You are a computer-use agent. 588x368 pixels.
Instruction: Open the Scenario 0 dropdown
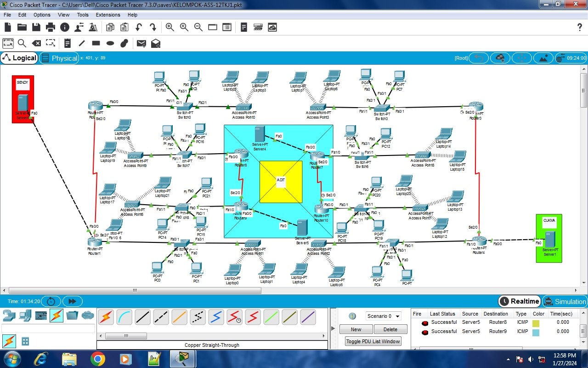pyautogui.click(x=384, y=316)
